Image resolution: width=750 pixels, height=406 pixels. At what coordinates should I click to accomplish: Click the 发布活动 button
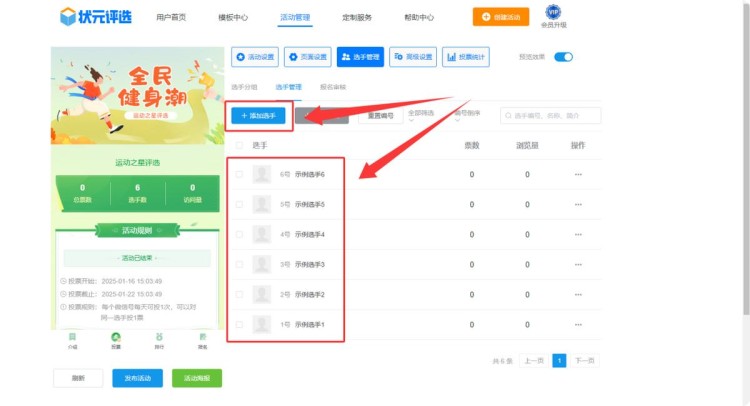137,378
